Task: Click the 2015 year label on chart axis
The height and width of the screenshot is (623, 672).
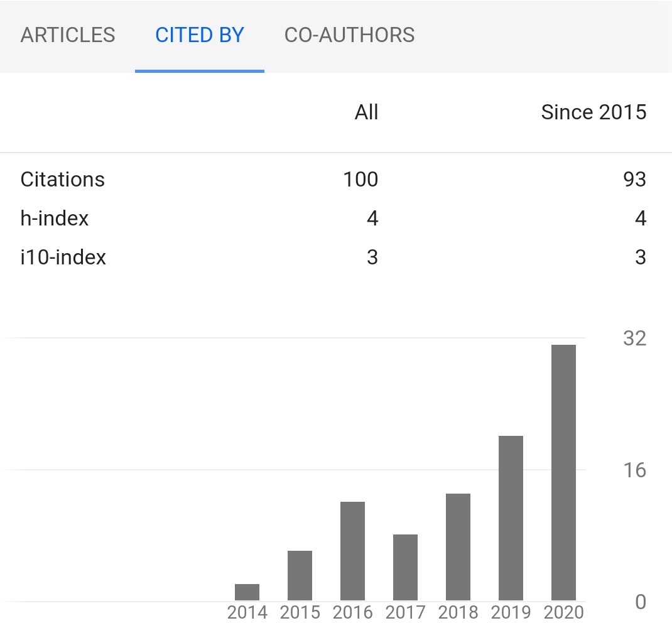Action: (x=300, y=613)
